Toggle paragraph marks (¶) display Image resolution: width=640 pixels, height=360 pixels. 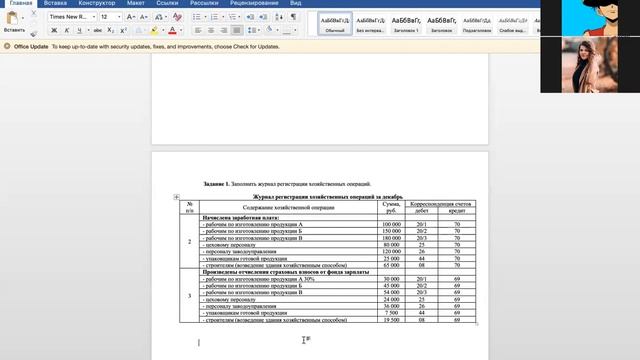[293, 17]
